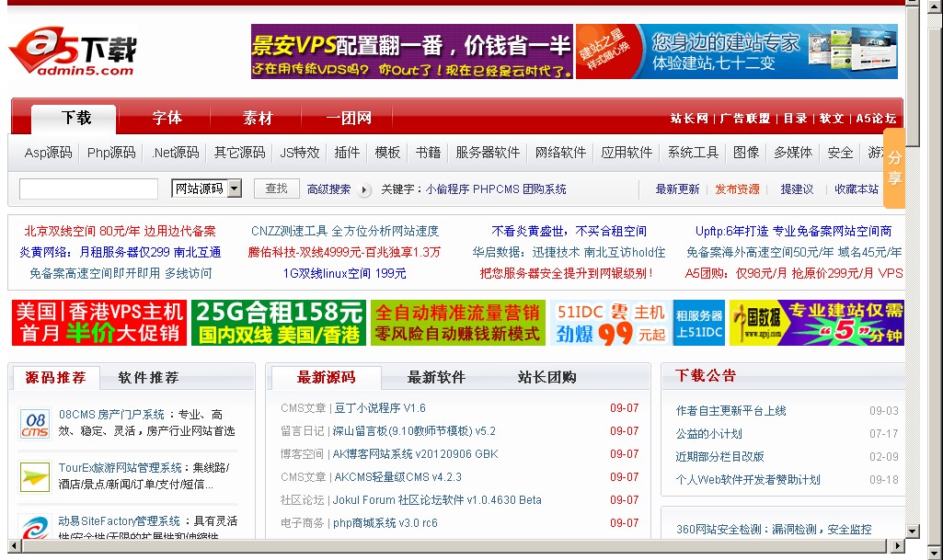Open 其它源码 category
This screenshot has height=560, width=943.
tap(239, 153)
